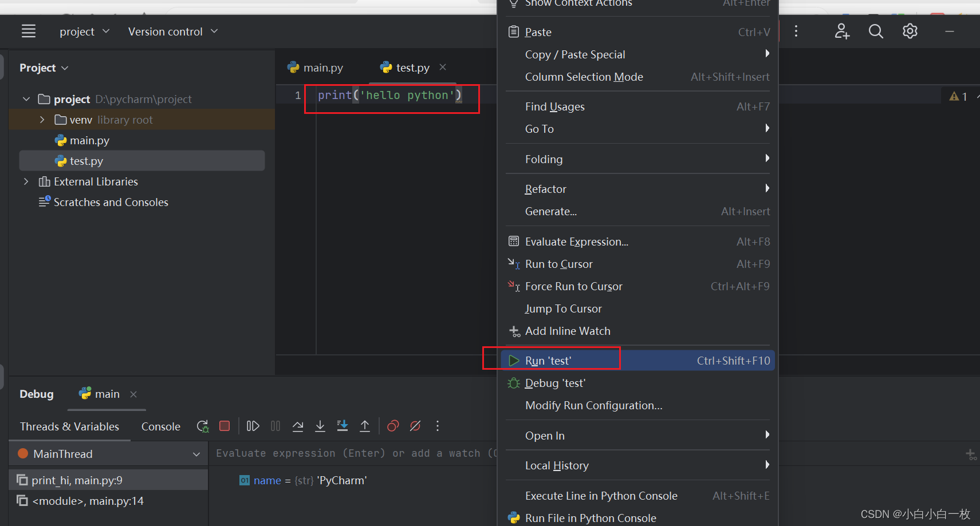Open Copy / Paste Special submenu

639,54
